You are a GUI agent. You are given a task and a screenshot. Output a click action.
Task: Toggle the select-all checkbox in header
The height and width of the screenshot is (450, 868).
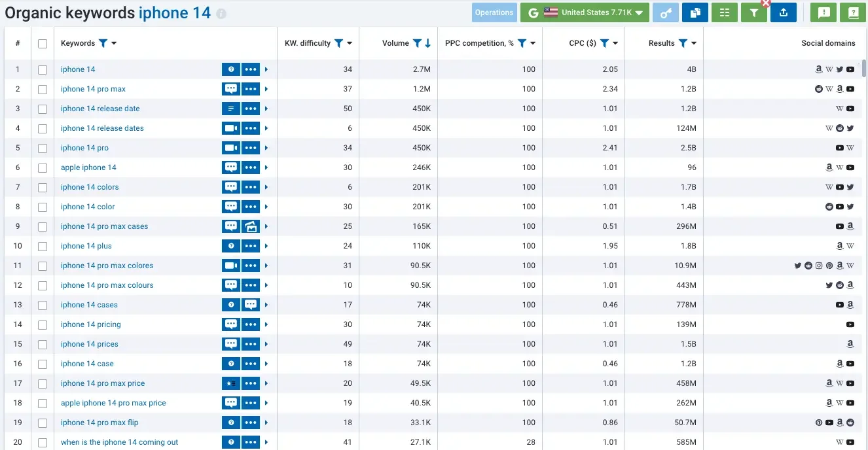tap(43, 44)
